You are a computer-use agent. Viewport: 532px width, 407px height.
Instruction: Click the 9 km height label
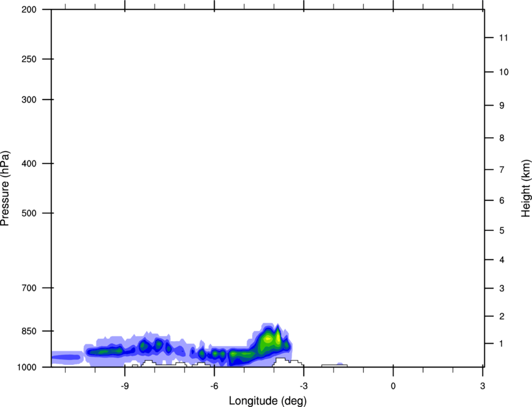(x=502, y=106)
